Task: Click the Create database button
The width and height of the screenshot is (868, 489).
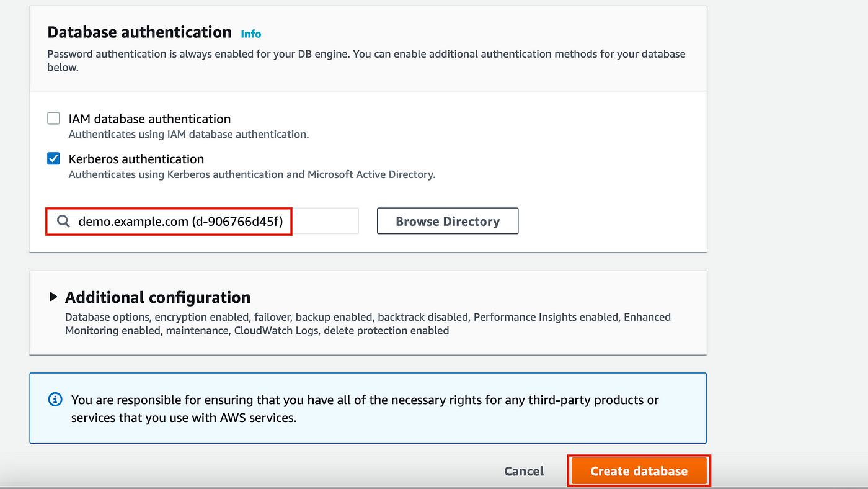Action: [x=639, y=471]
